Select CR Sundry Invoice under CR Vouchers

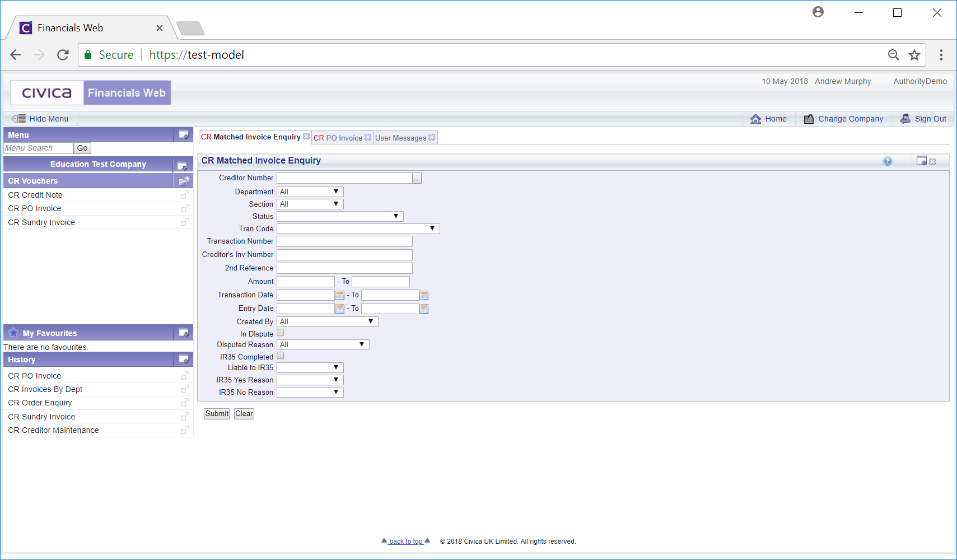tap(41, 222)
